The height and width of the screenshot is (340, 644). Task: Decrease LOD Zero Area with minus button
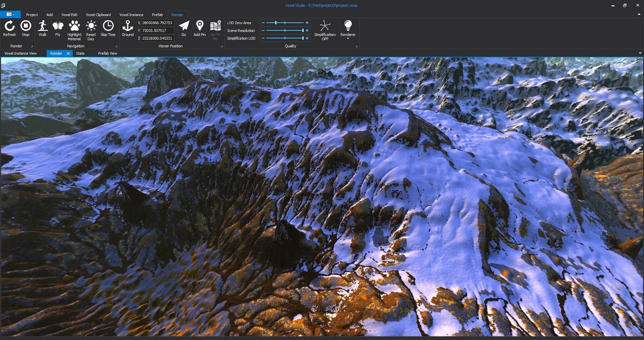point(263,23)
